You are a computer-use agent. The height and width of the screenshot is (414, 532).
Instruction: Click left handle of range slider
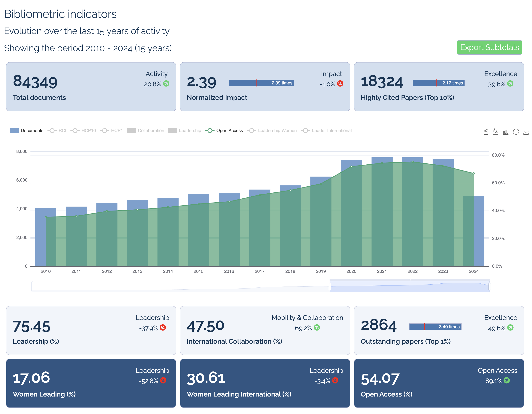pos(330,287)
